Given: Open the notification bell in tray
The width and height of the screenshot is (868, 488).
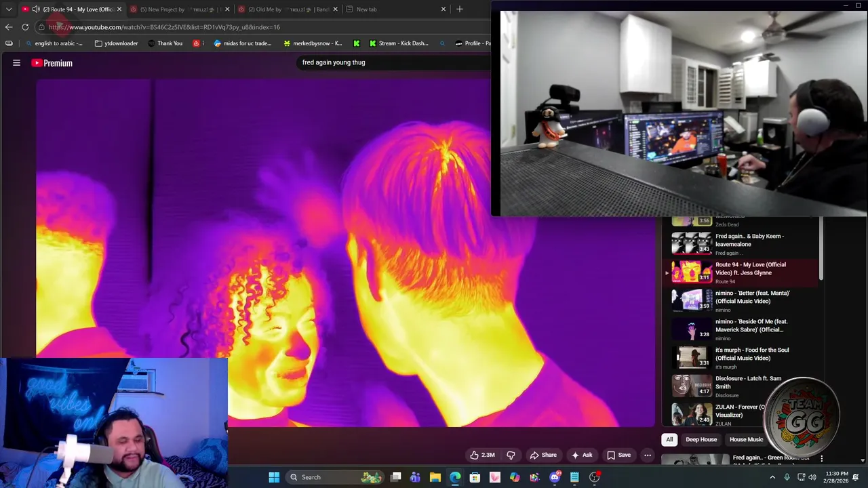Looking at the screenshot, I should (856, 477).
